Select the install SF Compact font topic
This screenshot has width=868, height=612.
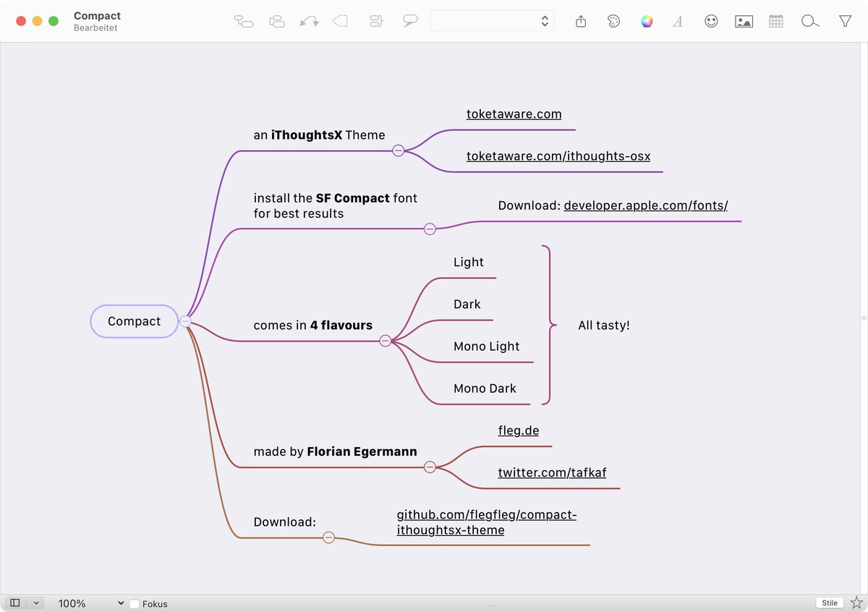click(x=335, y=205)
